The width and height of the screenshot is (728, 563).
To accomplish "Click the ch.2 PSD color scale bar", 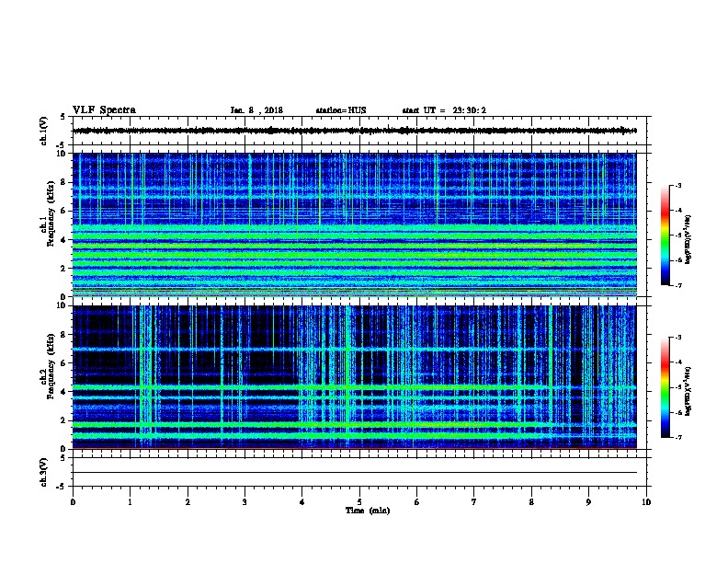I will (665, 387).
